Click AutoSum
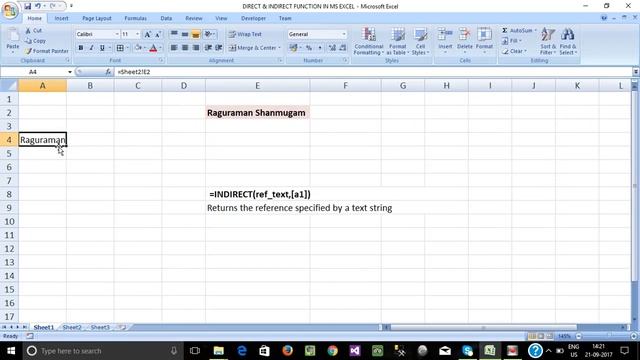This screenshot has height=360, width=640. coord(517,31)
